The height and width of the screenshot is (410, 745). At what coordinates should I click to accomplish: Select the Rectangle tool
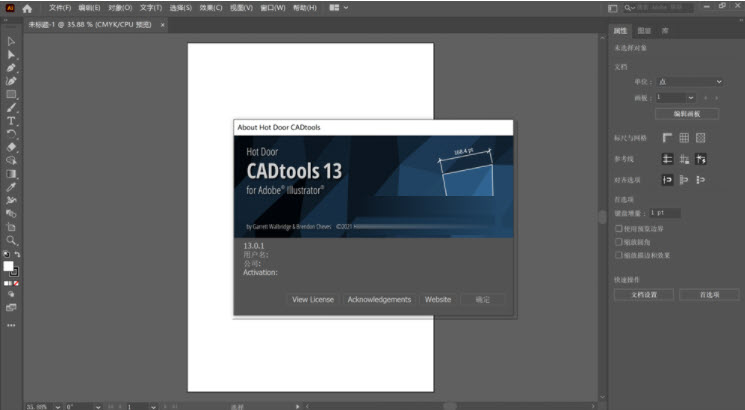[x=11, y=95]
